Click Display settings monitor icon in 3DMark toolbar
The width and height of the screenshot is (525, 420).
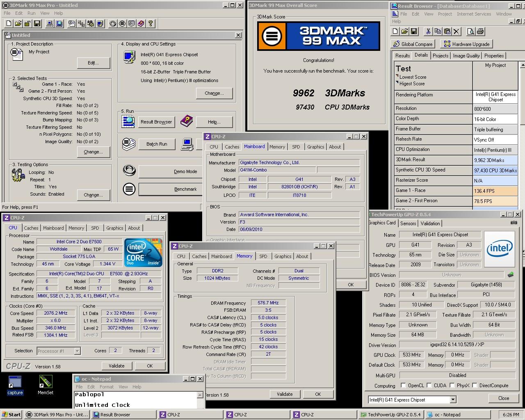[x=100, y=23]
